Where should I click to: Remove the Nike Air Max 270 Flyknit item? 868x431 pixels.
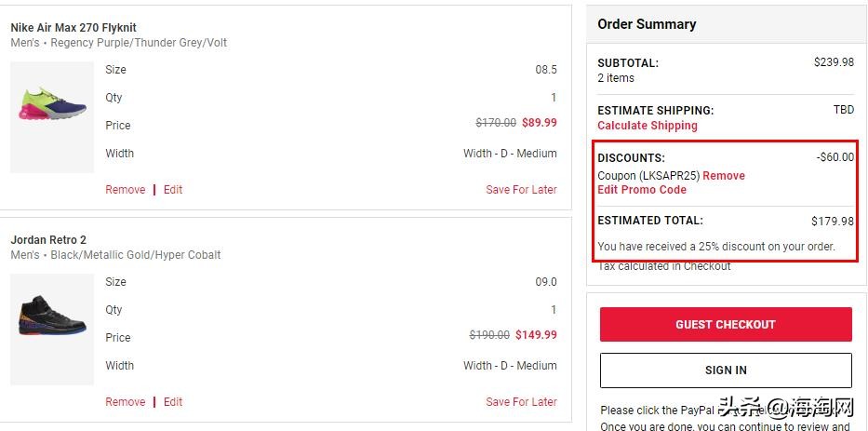pyautogui.click(x=125, y=190)
